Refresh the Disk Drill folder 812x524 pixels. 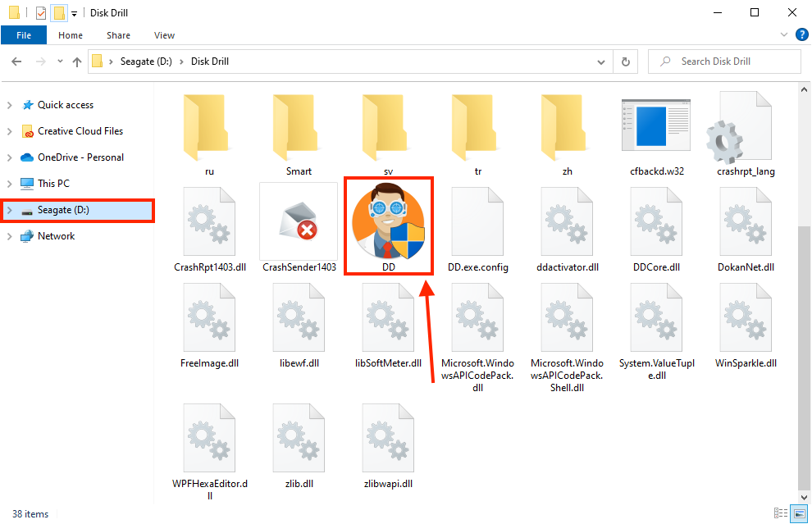(x=626, y=62)
